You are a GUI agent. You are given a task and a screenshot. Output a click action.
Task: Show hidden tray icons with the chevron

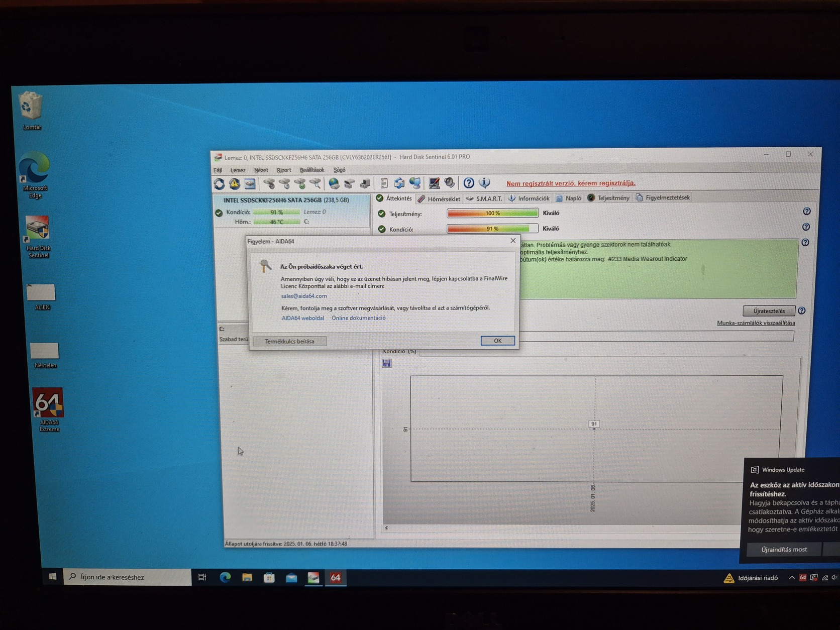792,578
